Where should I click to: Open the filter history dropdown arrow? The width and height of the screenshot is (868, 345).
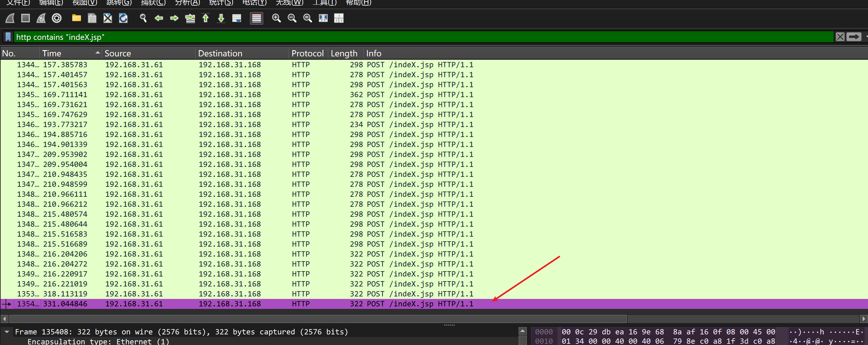866,37
